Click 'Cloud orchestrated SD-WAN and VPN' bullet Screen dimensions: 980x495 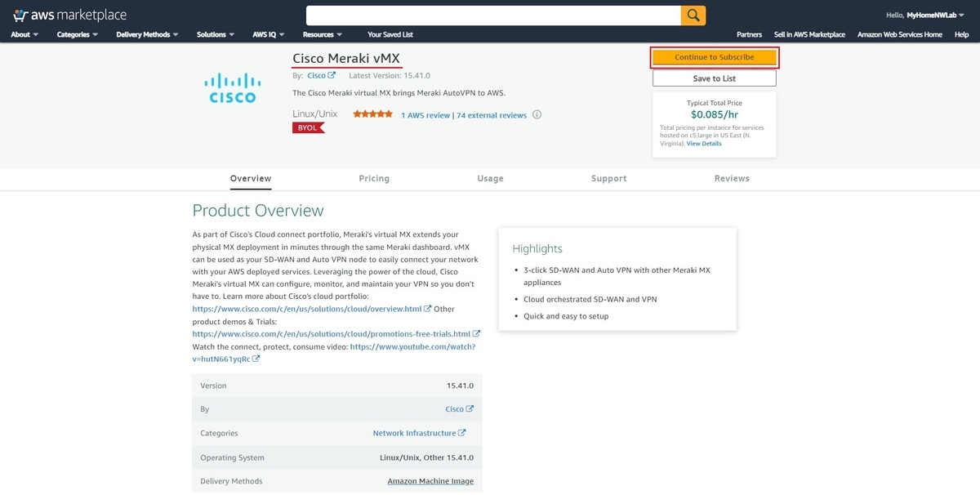click(x=590, y=299)
